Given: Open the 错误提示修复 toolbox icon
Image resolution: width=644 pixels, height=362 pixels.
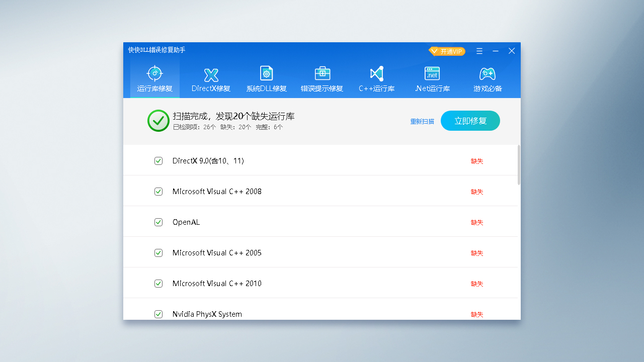Looking at the screenshot, I should pos(321,73).
